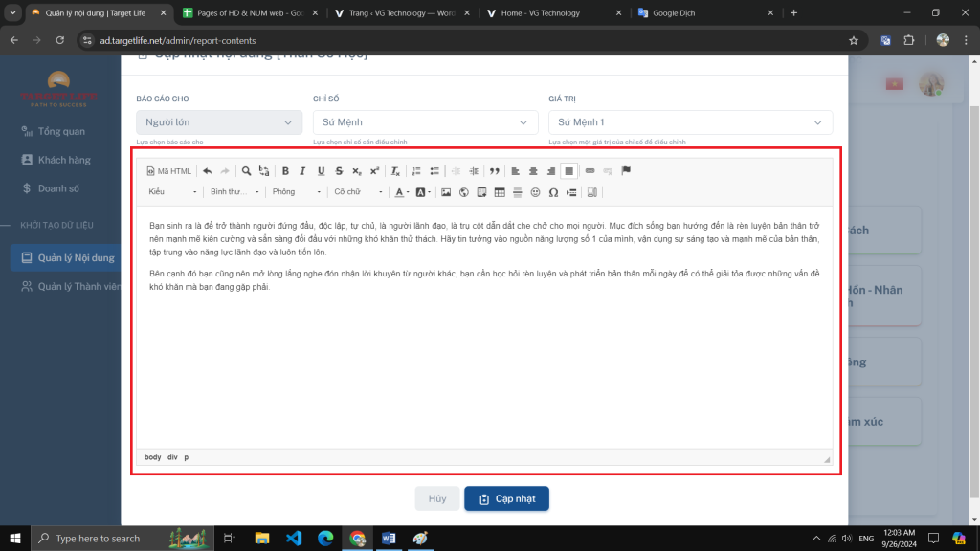Select Quản lý Nội dung menu item
This screenshot has height=551, width=980.
[66, 258]
